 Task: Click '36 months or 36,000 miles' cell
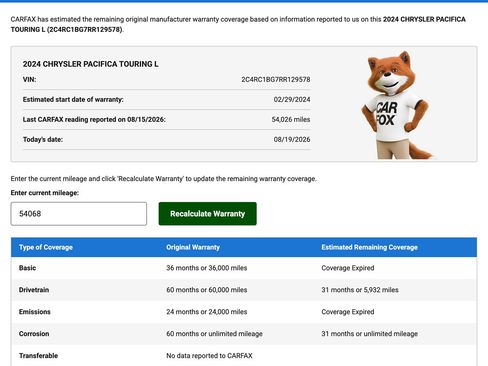pos(207,268)
